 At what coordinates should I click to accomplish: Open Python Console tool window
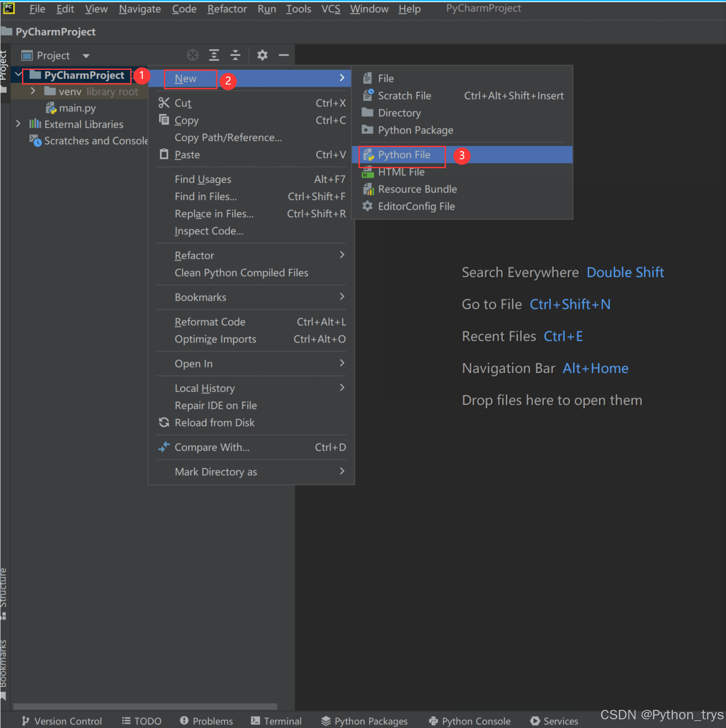pos(469,721)
